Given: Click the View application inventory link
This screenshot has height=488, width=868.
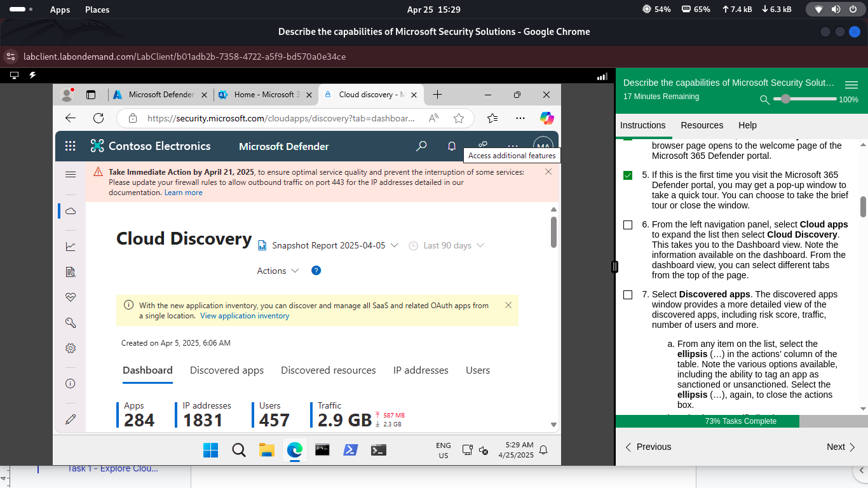Looking at the screenshot, I should pos(245,315).
